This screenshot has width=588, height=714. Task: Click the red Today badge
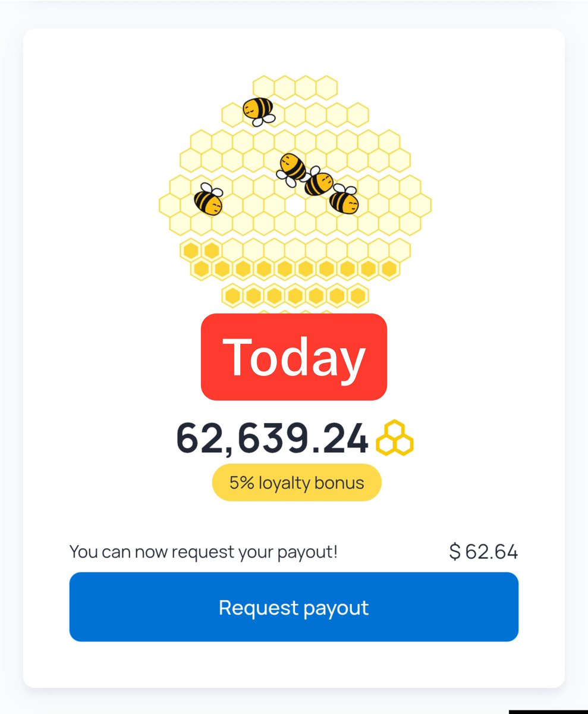(294, 357)
